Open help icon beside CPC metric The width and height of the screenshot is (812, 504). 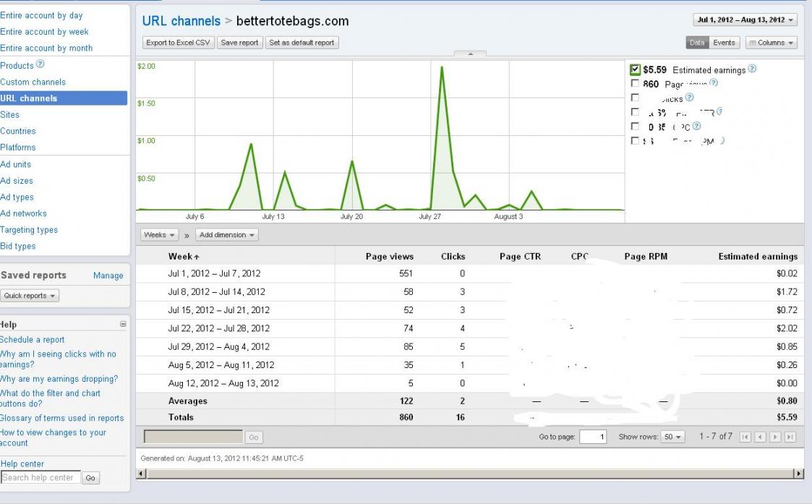(696, 126)
